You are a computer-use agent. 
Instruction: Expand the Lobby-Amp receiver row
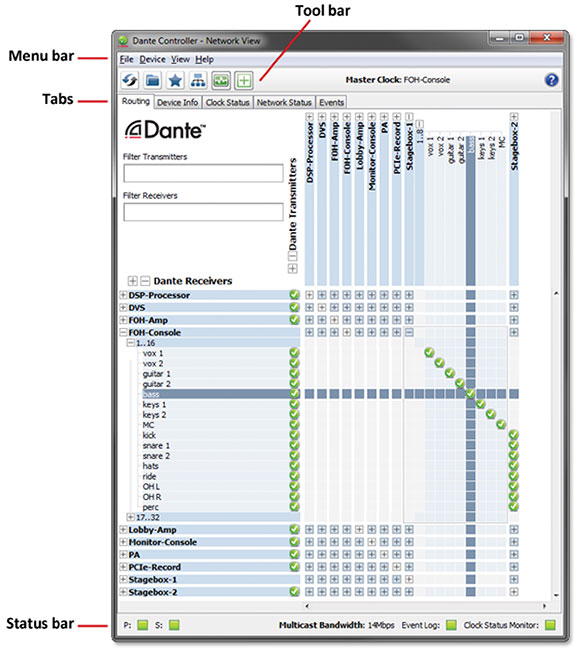pos(123,530)
